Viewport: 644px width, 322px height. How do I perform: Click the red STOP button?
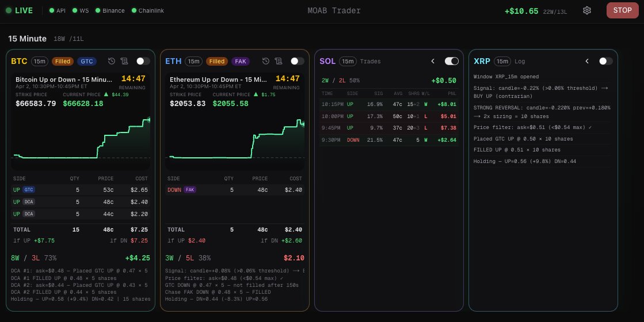click(x=622, y=11)
